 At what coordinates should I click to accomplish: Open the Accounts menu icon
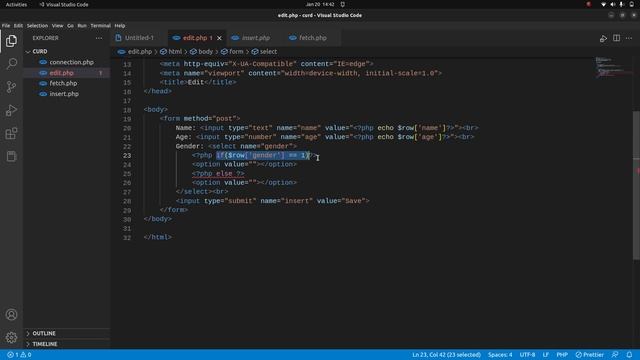11,315
